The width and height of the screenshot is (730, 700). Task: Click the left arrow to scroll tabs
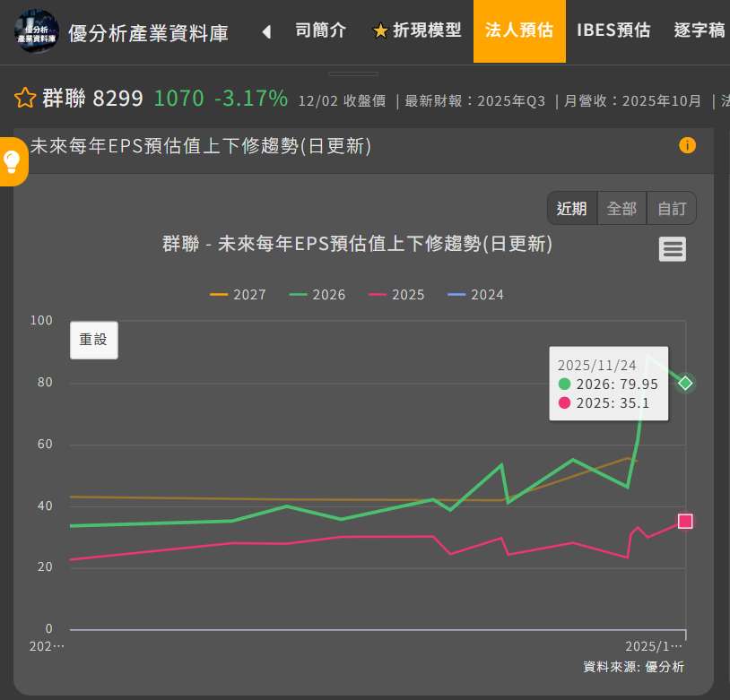(265, 32)
